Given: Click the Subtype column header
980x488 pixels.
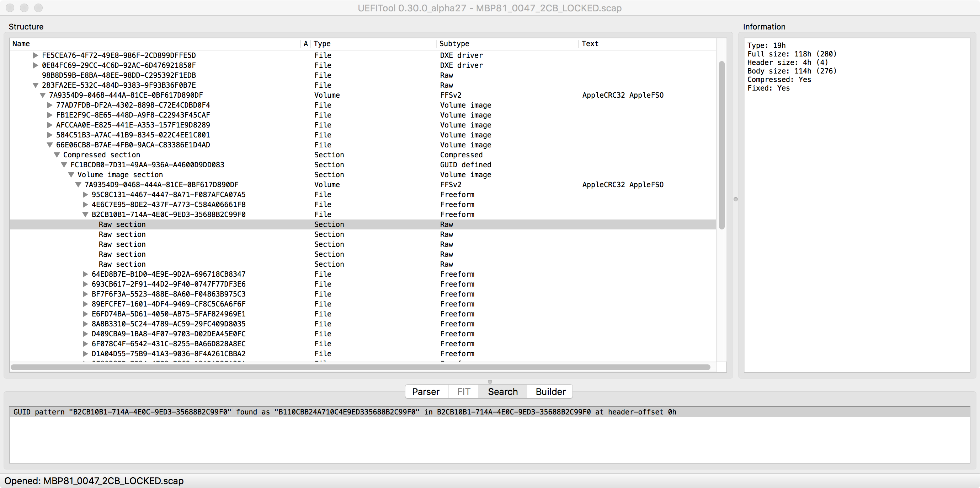Looking at the screenshot, I should (x=454, y=44).
